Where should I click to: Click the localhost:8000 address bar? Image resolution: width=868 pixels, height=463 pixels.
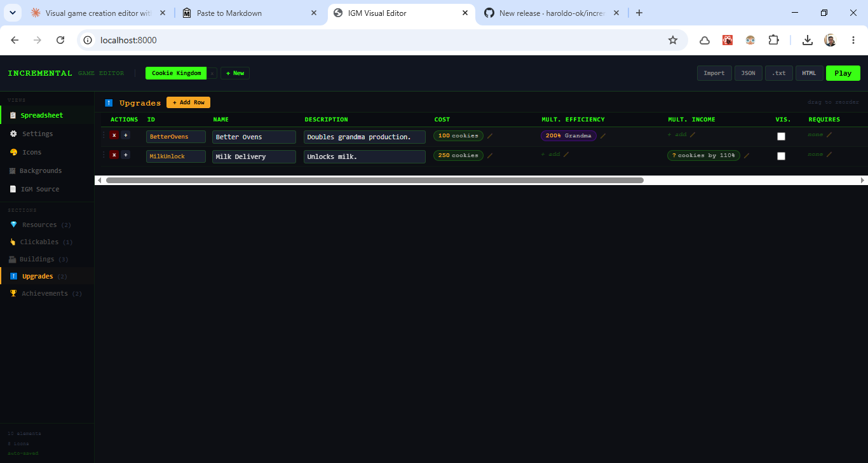pyautogui.click(x=381, y=40)
